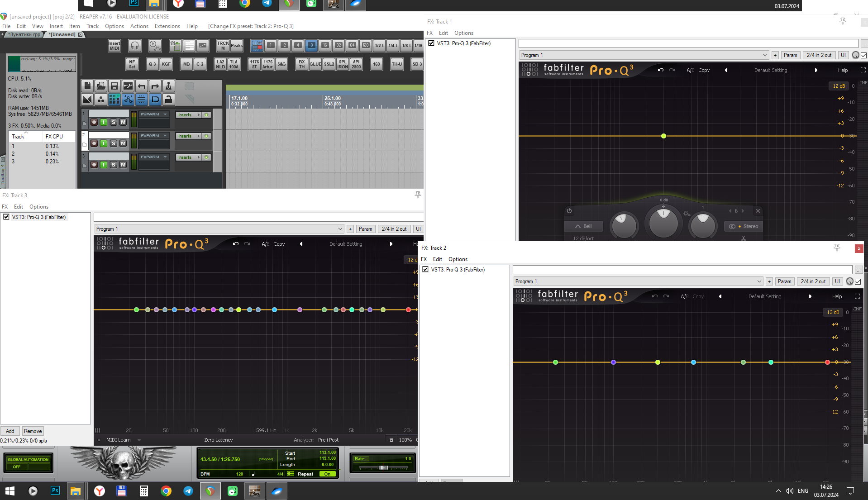This screenshot has width=868, height=500.
Task: Switch to the Лунатики.rpp project tab
Action: (24, 34)
